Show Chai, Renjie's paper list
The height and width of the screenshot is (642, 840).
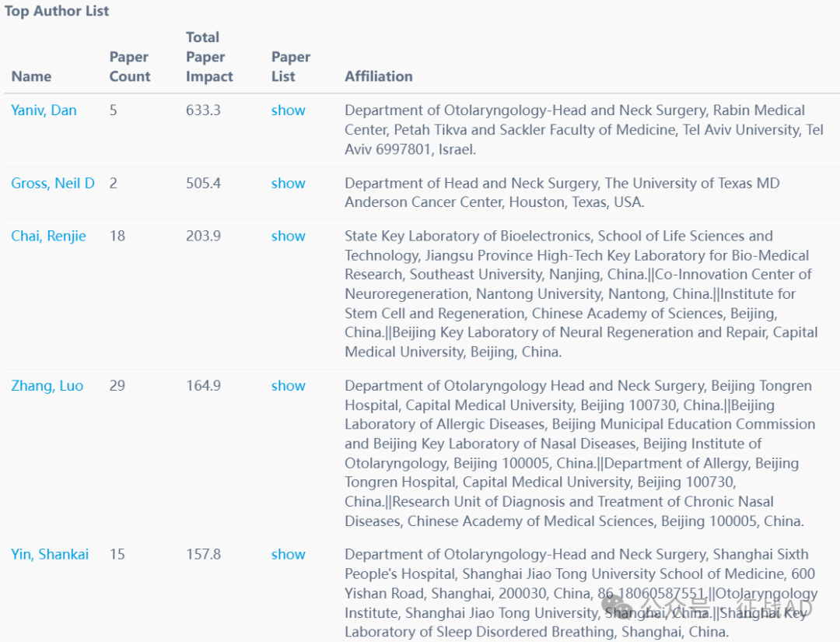(x=289, y=237)
